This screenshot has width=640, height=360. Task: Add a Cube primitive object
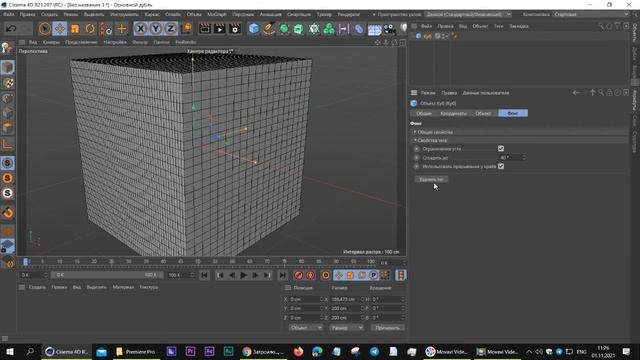(253, 29)
